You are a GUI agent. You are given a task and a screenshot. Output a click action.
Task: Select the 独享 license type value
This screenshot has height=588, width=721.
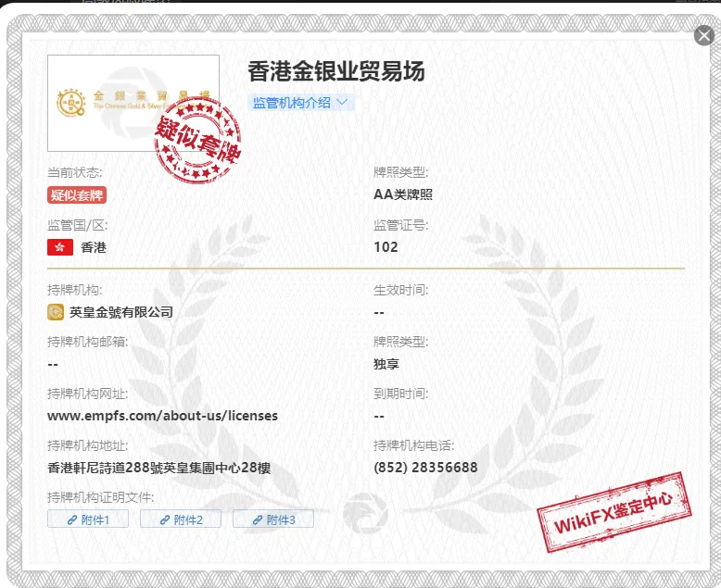coord(386,364)
